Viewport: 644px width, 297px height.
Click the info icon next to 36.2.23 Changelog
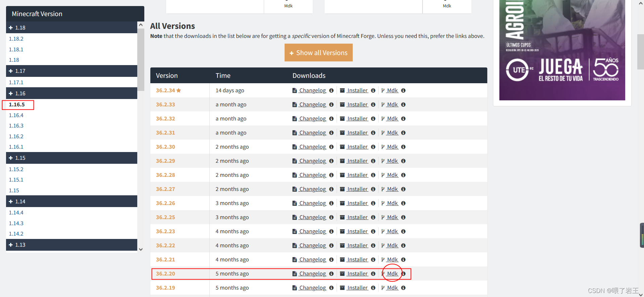point(331,232)
